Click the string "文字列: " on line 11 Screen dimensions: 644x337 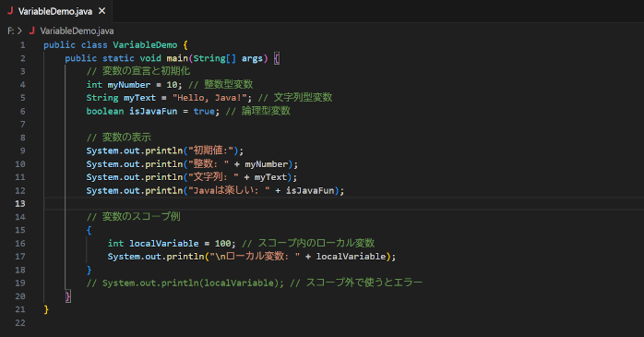(213, 177)
